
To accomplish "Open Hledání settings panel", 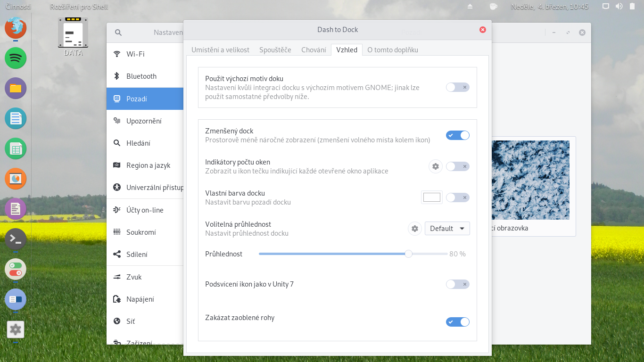I will pyautogui.click(x=145, y=143).
